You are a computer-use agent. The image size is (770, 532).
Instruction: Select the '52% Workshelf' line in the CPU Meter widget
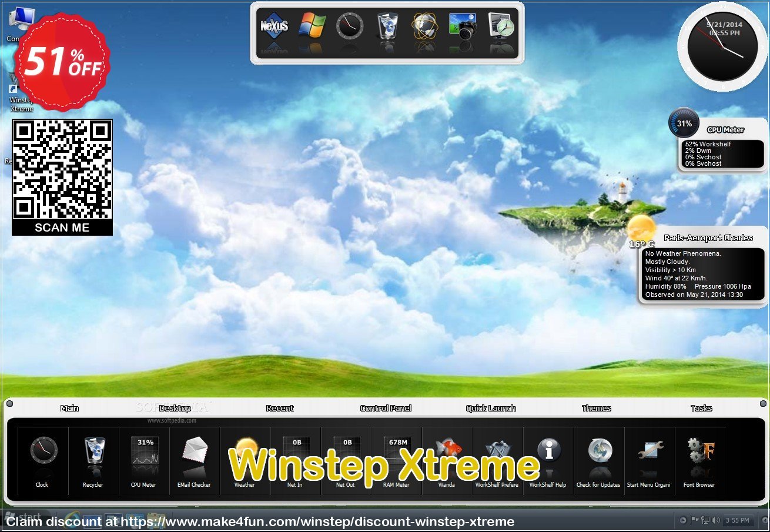708,144
